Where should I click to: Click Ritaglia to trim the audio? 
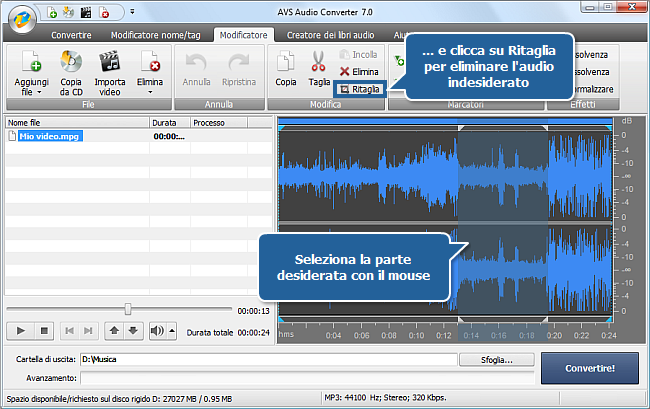pos(359,89)
